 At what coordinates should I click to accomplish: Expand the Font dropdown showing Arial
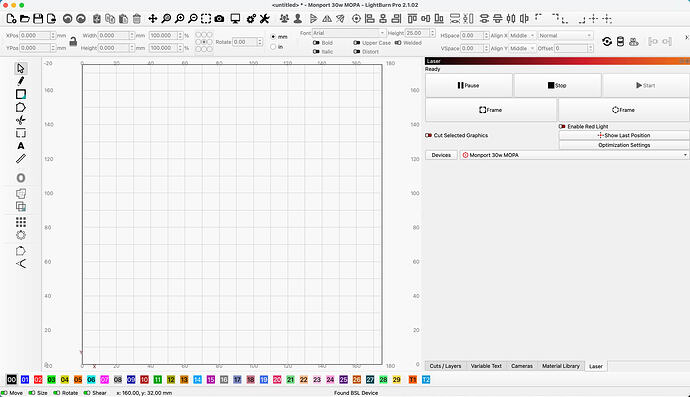pos(349,33)
